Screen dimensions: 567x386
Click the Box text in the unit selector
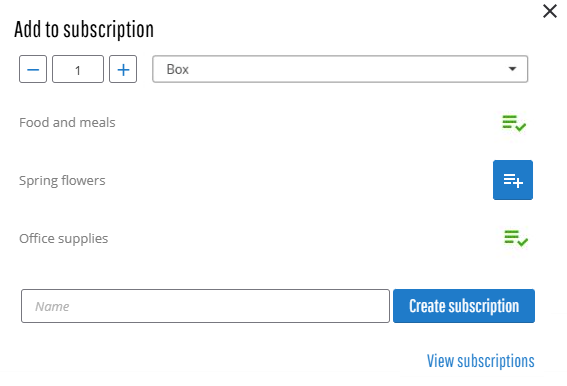pos(178,69)
